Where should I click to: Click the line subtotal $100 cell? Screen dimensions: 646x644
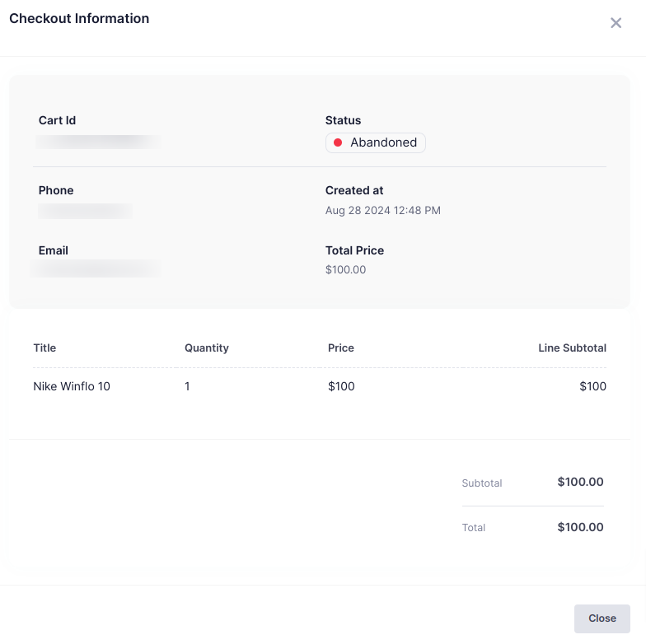[x=592, y=386]
